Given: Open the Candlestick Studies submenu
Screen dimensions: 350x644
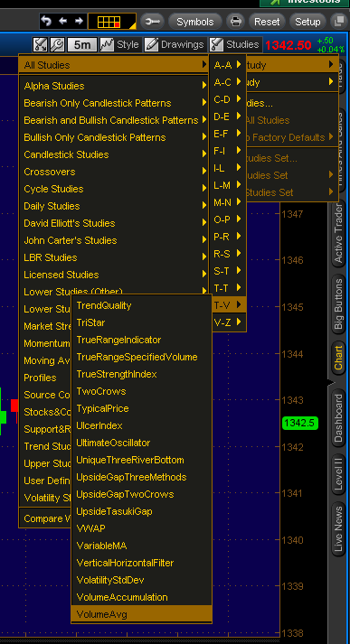Looking at the screenshot, I should 114,154.
